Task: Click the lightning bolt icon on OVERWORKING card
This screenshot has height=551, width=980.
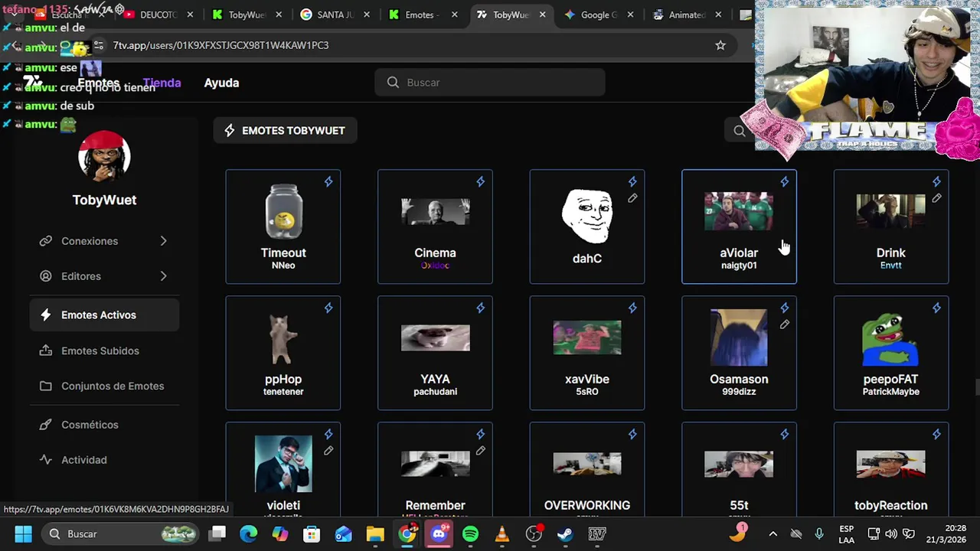Action: pos(632,435)
